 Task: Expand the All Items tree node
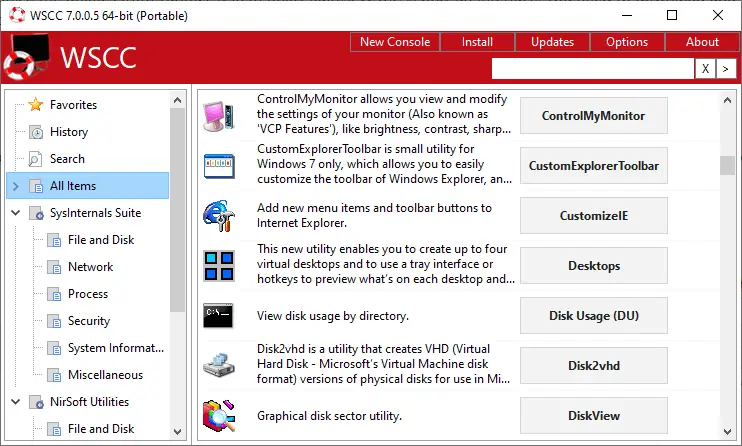[x=16, y=186]
